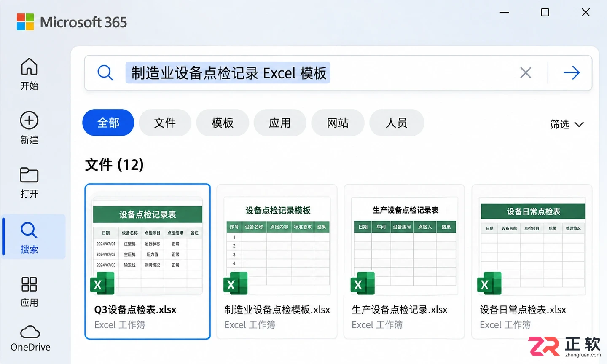
Task: Close the Microsoft 365 window
Action: pyautogui.click(x=586, y=13)
